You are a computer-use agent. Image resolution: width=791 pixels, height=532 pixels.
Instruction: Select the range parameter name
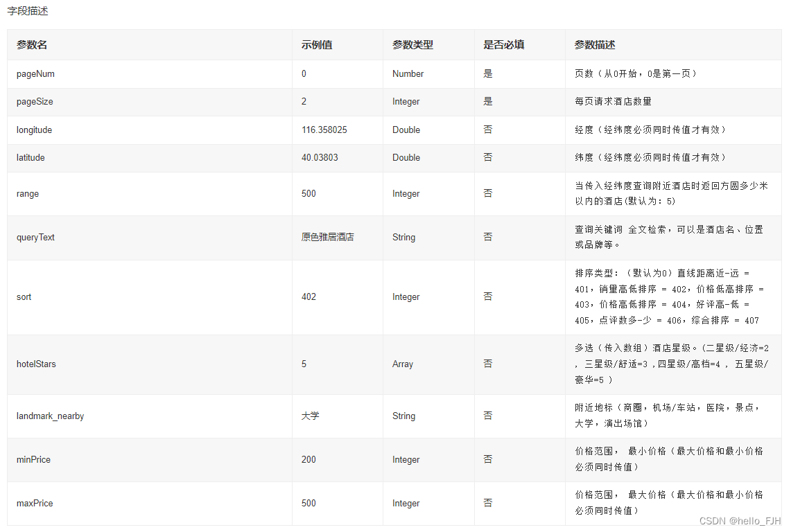[28, 194]
